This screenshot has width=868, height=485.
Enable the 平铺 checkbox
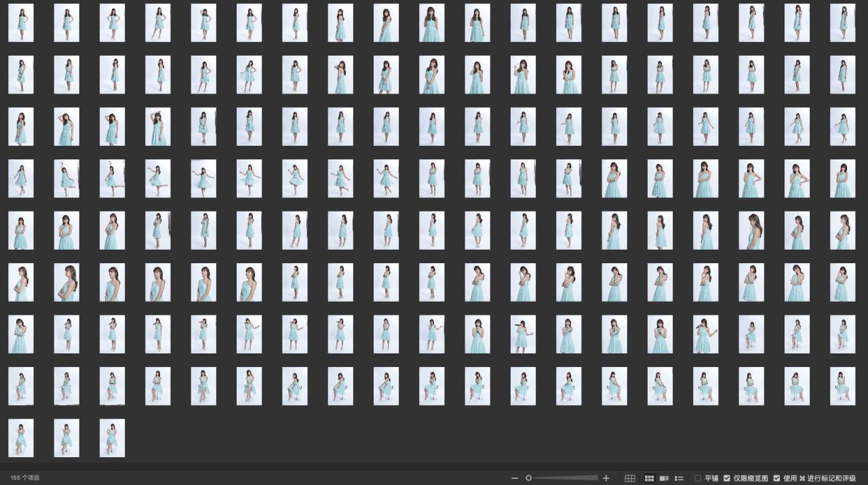point(698,478)
